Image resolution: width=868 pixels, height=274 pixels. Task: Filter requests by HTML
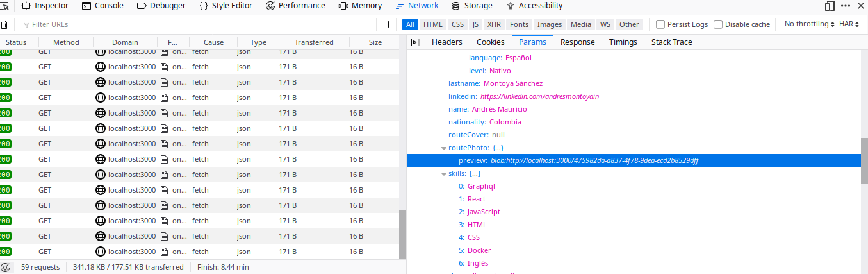tap(433, 24)
